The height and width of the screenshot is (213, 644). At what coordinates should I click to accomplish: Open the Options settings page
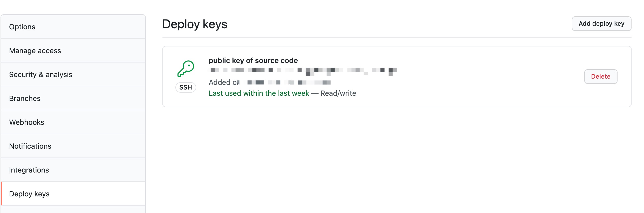click(22, 27)
